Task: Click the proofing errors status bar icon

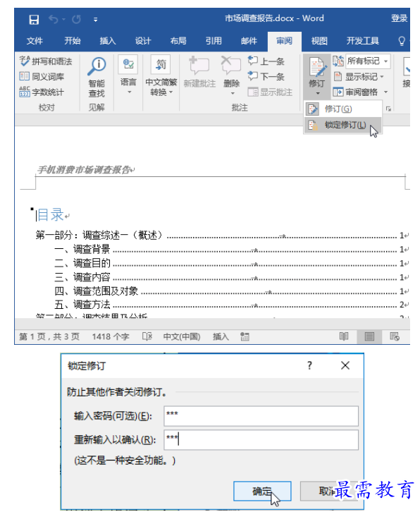Action: click(147, 336)
